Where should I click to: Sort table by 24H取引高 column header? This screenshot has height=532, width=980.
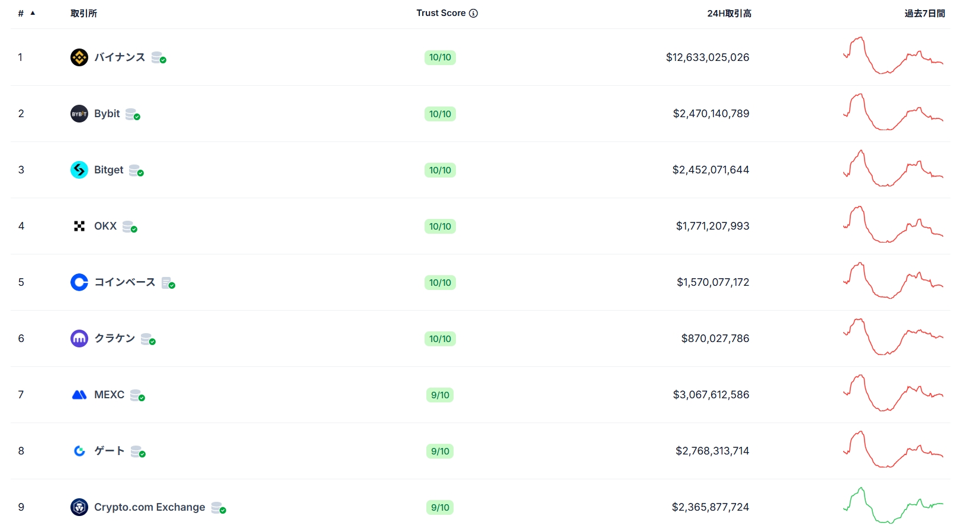click(729, 13)
